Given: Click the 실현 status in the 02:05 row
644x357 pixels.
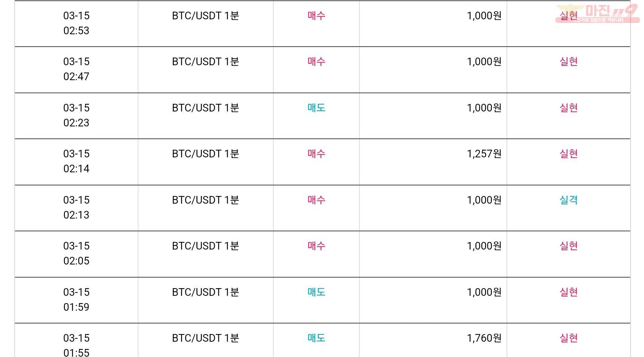Looking at the screenshot, I should point(569,246).
